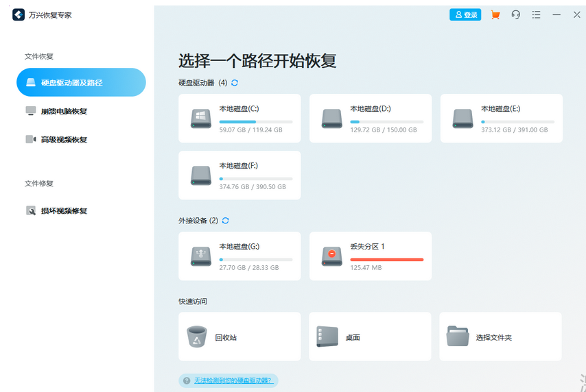Click the 硬盘驱动器 (4) section heading
Viewport: 586px width, 392px height.
[203, 83]
